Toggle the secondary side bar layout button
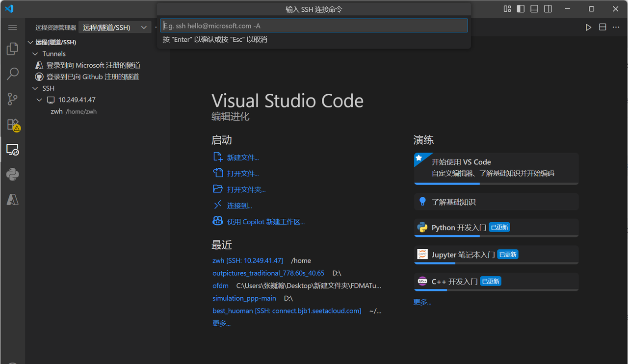 pyautogui.click(x=548, y=9)
